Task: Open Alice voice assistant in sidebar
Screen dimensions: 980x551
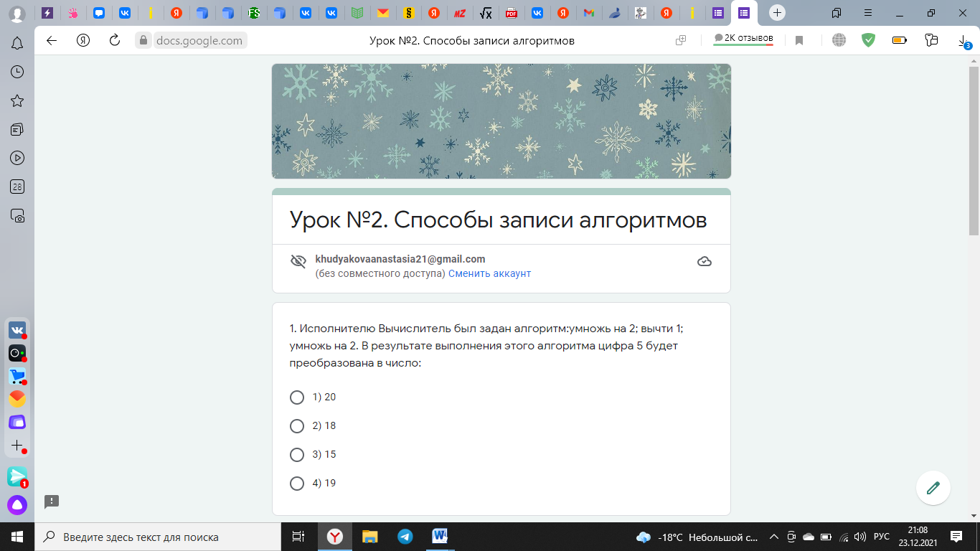Action: point(17,505)
